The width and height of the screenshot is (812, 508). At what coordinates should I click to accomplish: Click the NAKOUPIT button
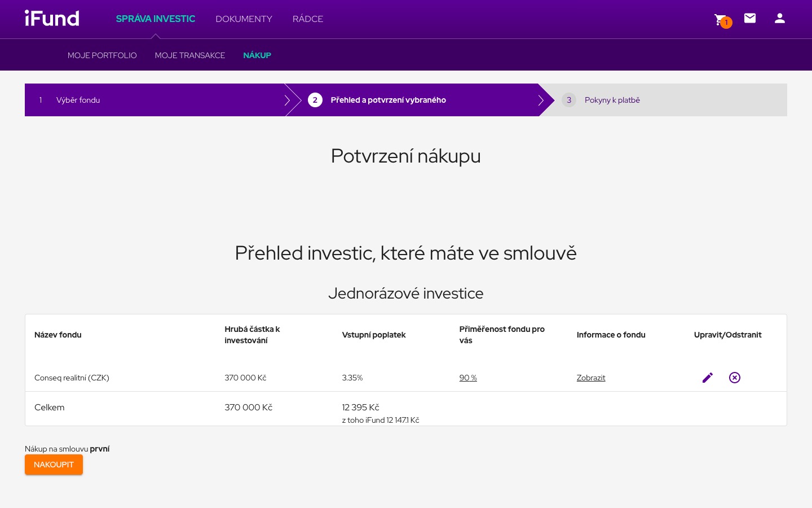click(54, 465)
